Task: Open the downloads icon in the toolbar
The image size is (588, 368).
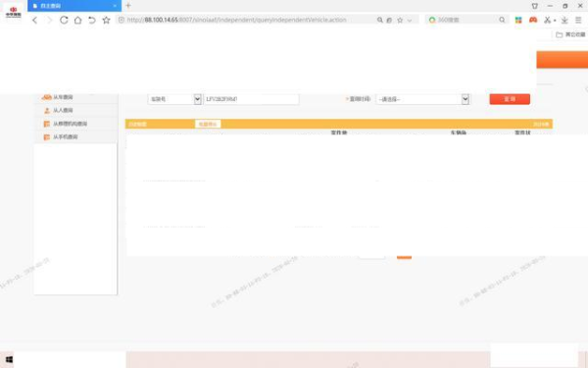Action: point(564,21)
